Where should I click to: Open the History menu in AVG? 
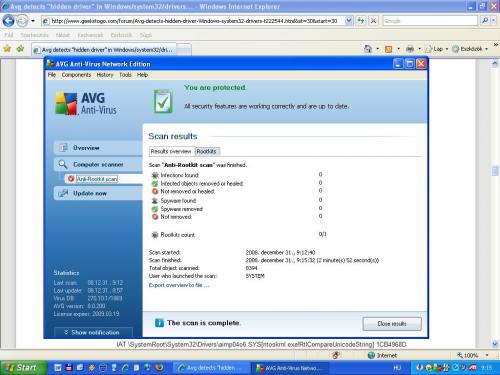click(x=105, y=75)
